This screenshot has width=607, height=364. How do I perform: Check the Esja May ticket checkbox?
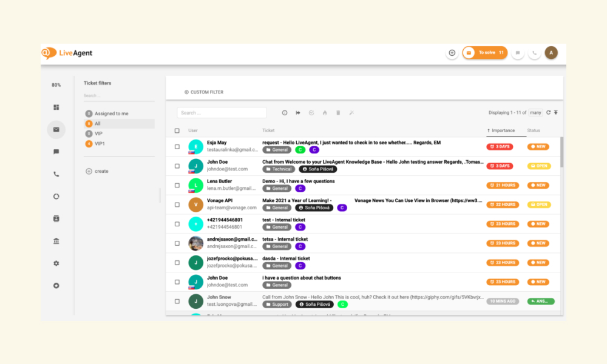click(177, 147)
